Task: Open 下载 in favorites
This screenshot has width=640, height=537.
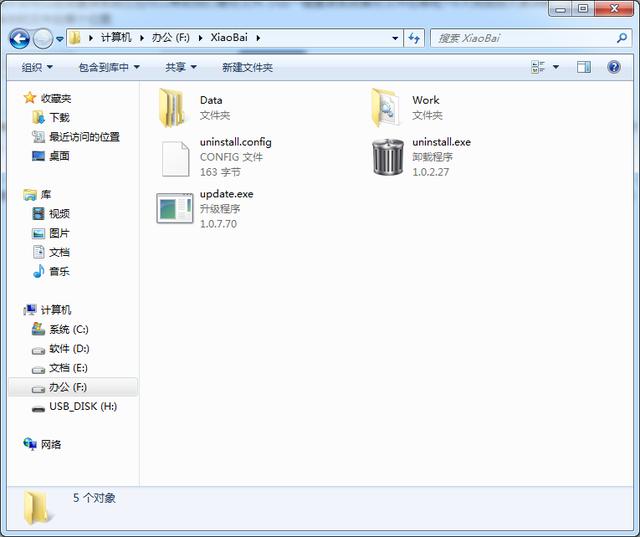Action: [60, 118]
